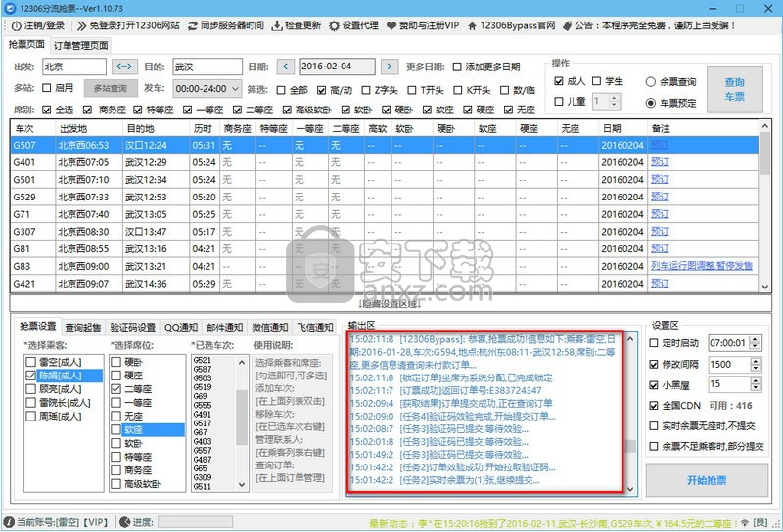Swap departure and destination stations

pos(124,66)
